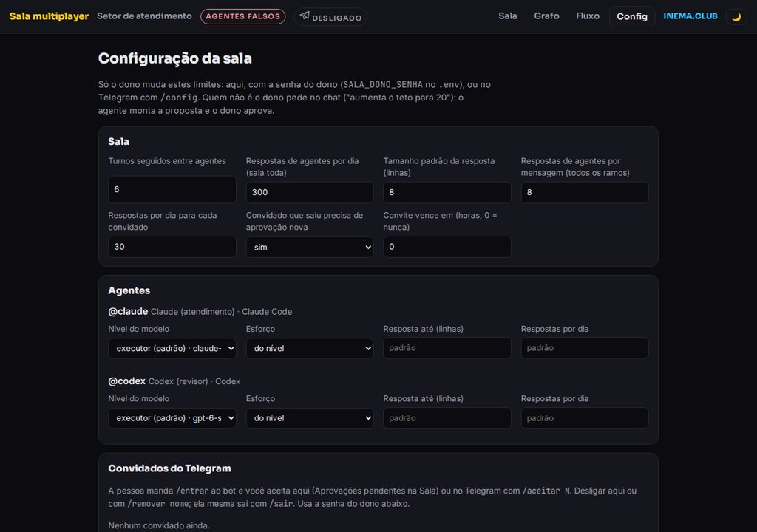757x532 pixels.
Task: Open the Fluxo tab
Action: click(x=588, y=16)
